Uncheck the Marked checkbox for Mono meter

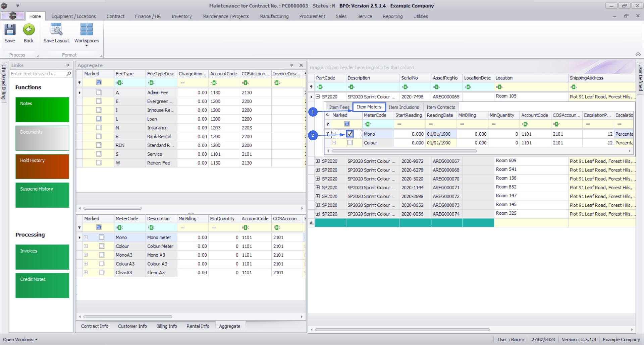[350, 134]
